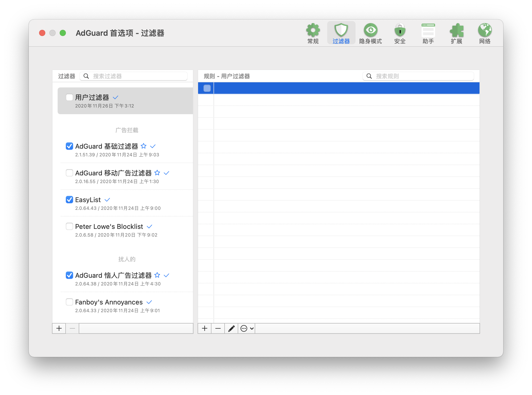
Task: Toggle the checkbox in the selected rule row
Action: 207,88
